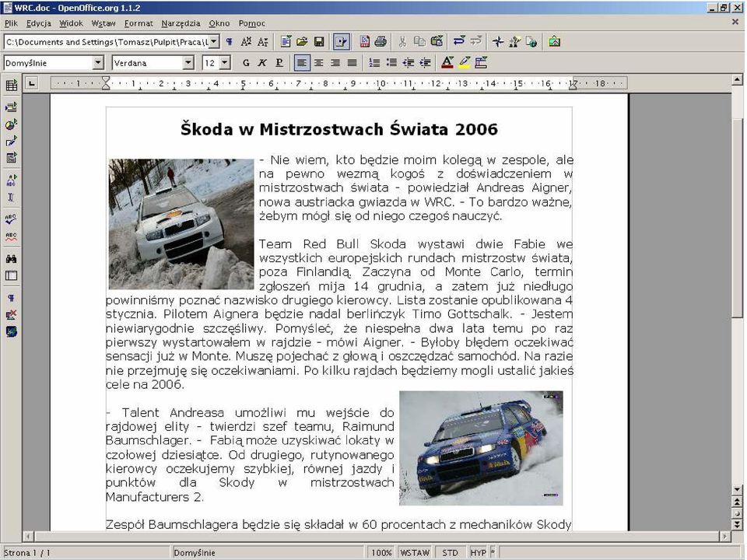Select Align Right paragraph alignment
This screenshot has height=560, width=747.
pyautogui.click(x=335, y=63)
